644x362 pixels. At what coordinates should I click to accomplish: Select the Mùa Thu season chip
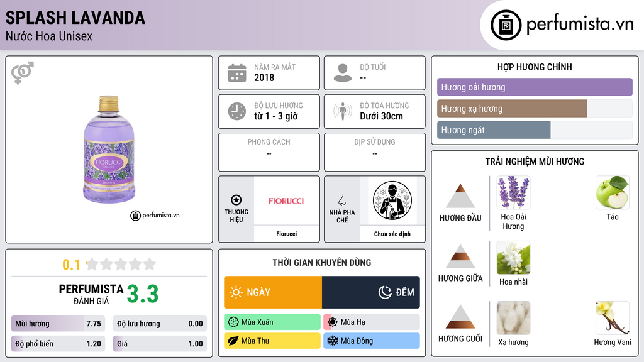[x=272, y=341]
